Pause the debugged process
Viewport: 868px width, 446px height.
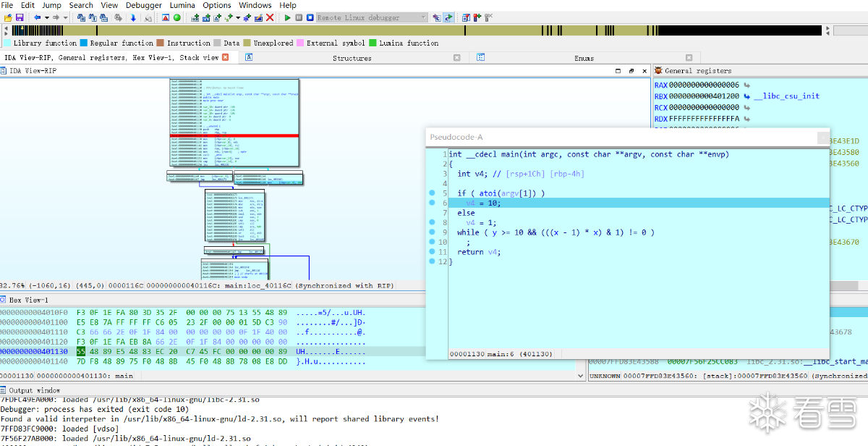[x=299, y=17]
